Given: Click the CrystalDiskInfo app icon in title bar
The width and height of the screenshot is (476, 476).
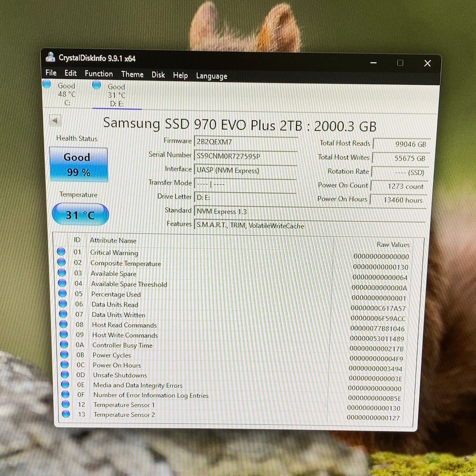Looking at the screenshot, I should [x=51, y=57].
